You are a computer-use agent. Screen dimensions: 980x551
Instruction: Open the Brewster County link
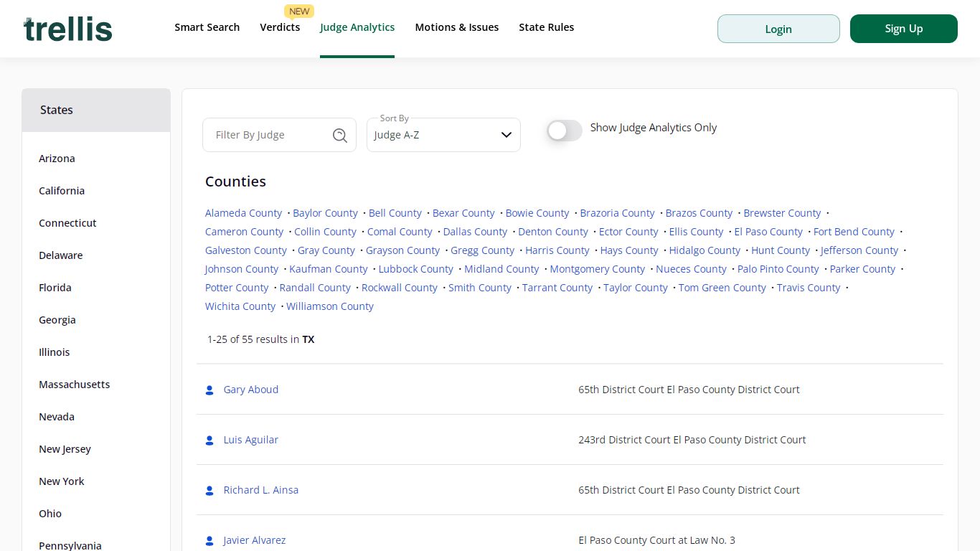[x=782, y=213]
